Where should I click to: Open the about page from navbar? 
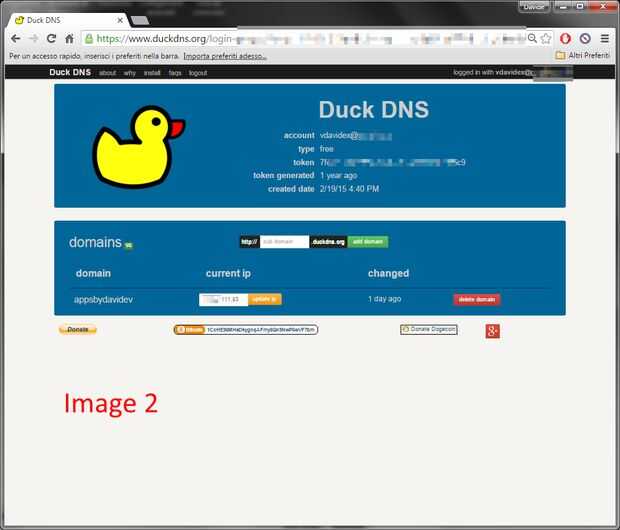(108, 73)
